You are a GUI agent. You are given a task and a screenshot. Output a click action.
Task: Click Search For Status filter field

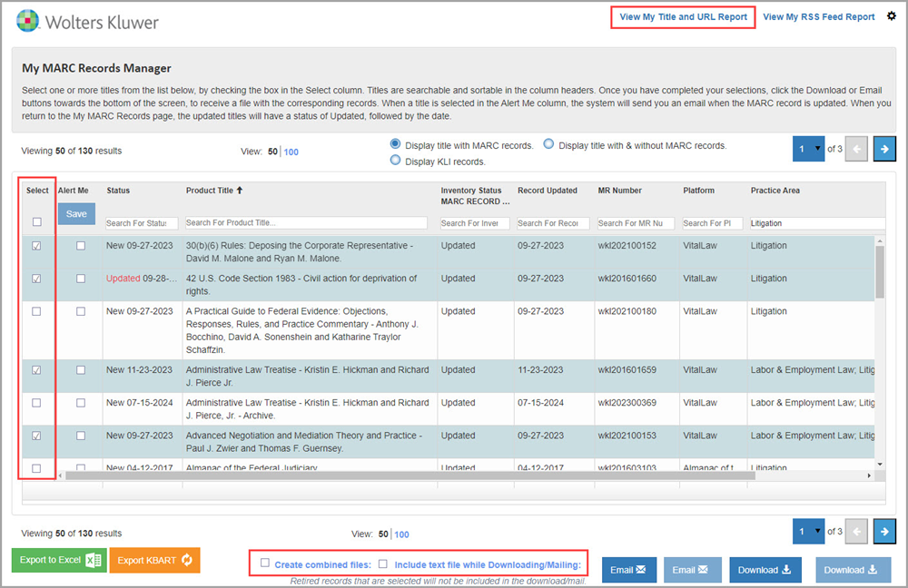click(x=142, y=223)
